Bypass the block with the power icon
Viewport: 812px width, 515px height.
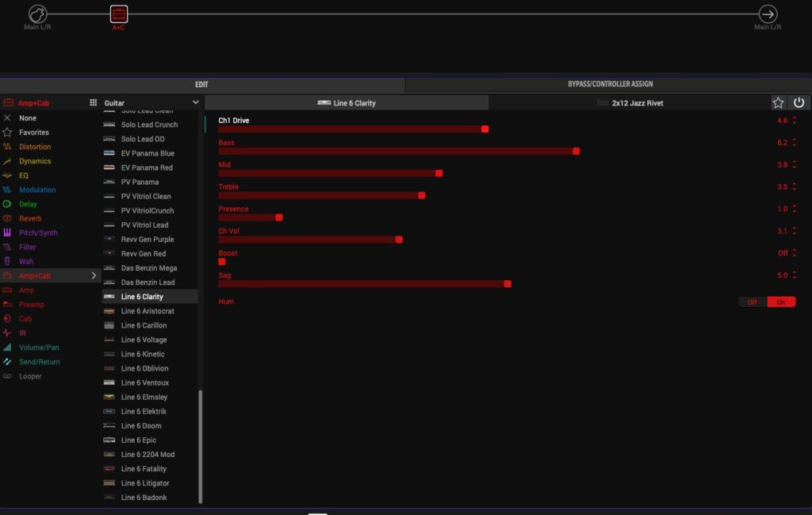click(x=799, y=103)
